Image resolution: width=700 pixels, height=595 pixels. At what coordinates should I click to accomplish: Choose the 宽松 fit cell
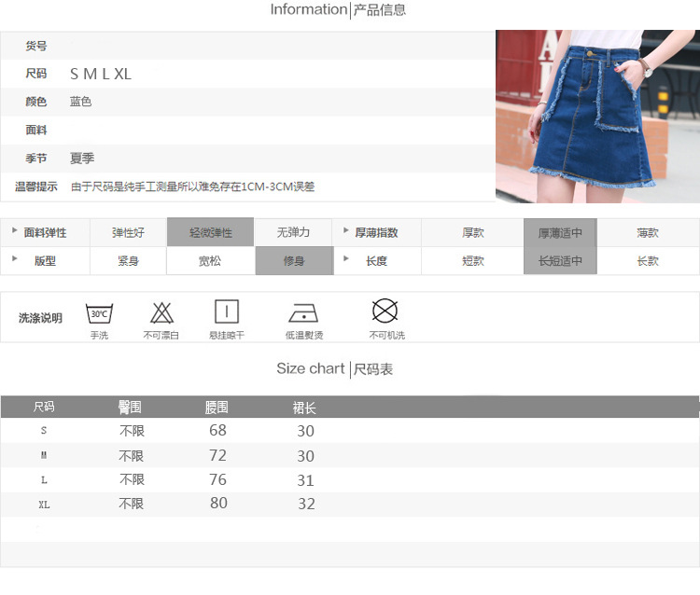tap(210, 261)
